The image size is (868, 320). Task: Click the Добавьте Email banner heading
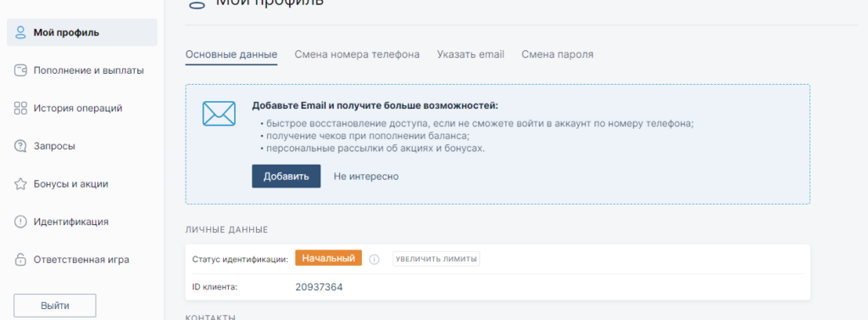[x=376, y=105]
